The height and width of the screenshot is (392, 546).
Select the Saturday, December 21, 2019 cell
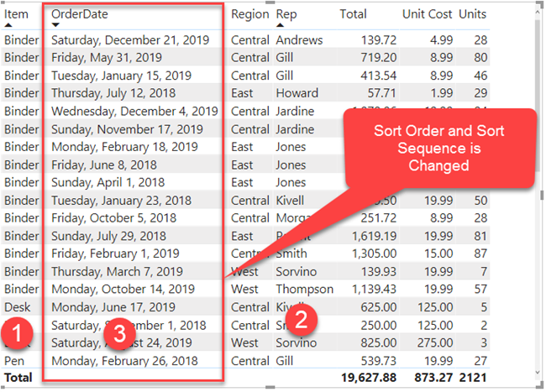(130, 40)
